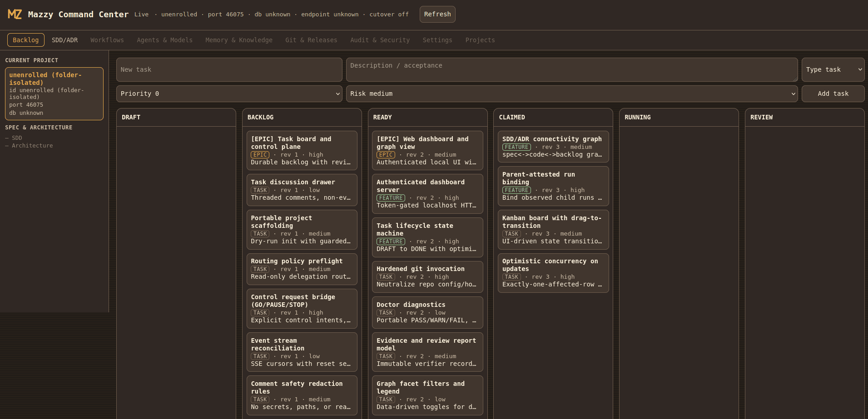Open SDD/ADR connectivity graph card
This screenshot has width=868, height=419.
[553, 147]
